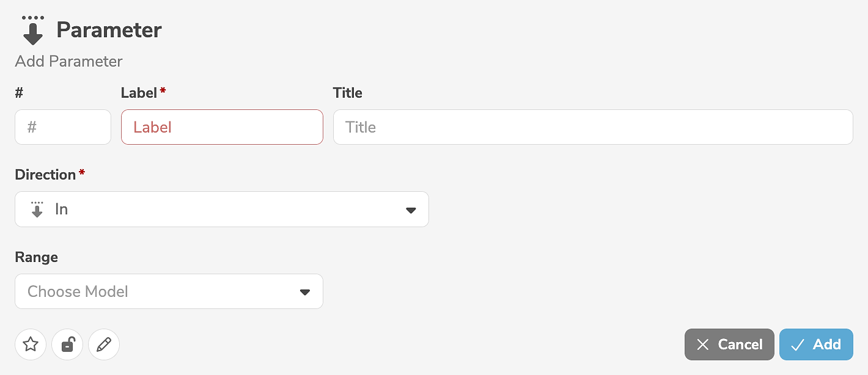Viewport: 868px width, 375px height.
Task: Click into the red Label input field
Action: [x=222, y=127]
